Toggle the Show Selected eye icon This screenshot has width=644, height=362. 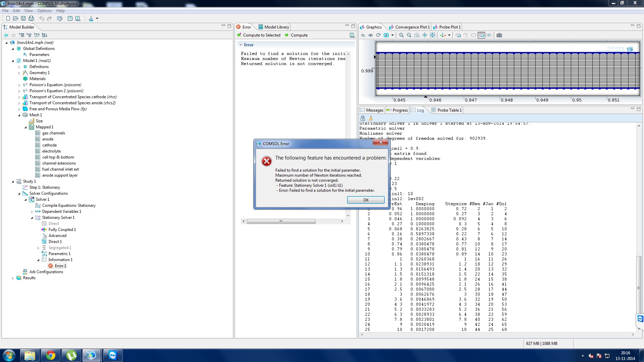(x=370, y=35)
